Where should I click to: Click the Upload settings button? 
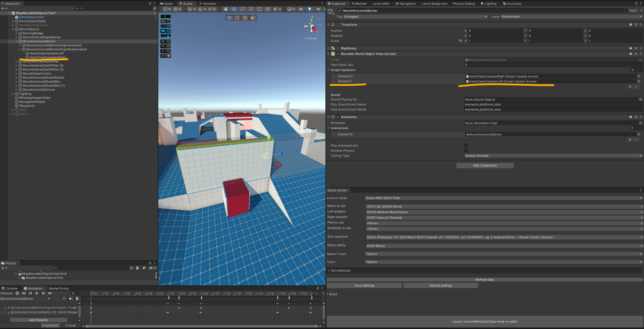pos(441,286)
